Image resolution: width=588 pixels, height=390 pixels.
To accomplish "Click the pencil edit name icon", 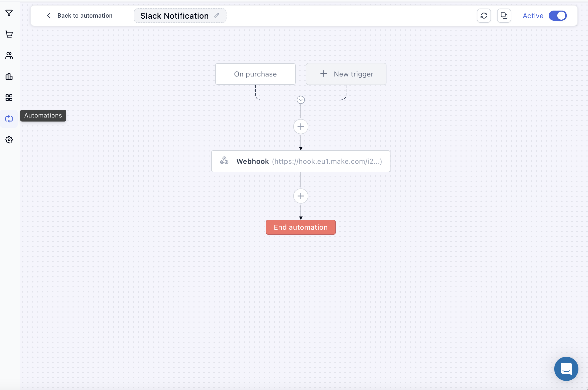I will [216, 16].
